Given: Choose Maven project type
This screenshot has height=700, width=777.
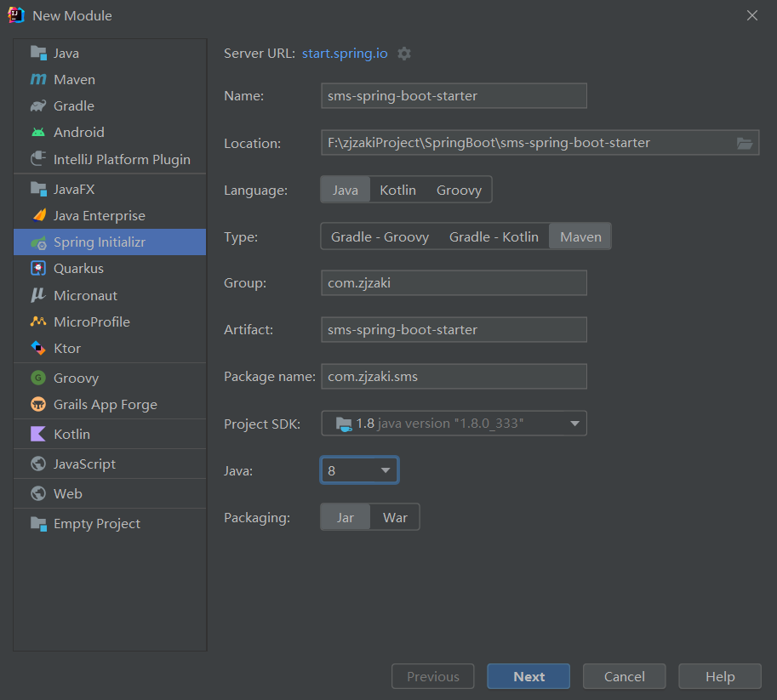Looking at the screenshot, I should coord(580,236).
